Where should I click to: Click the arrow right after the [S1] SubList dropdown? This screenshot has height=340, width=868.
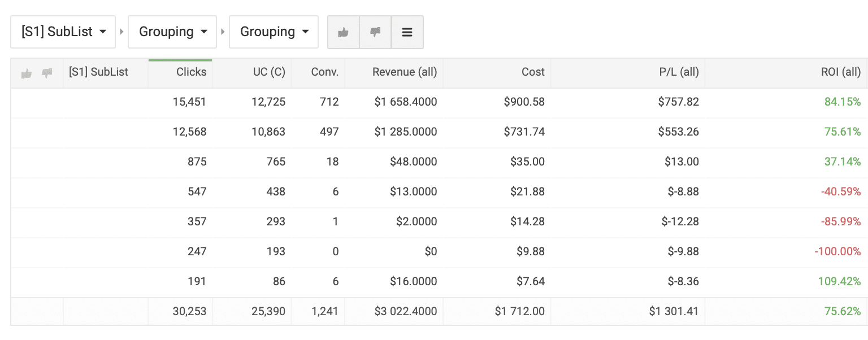(121, 32)
